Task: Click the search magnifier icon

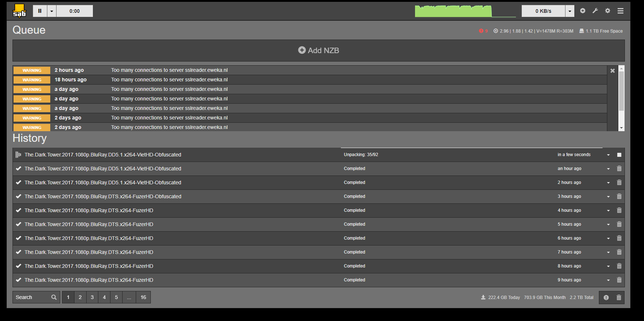Action: pos(54,297)
